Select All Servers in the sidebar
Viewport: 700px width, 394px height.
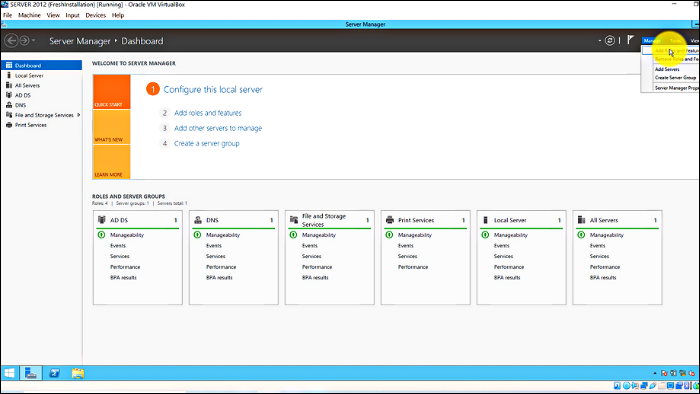(42, 85)
